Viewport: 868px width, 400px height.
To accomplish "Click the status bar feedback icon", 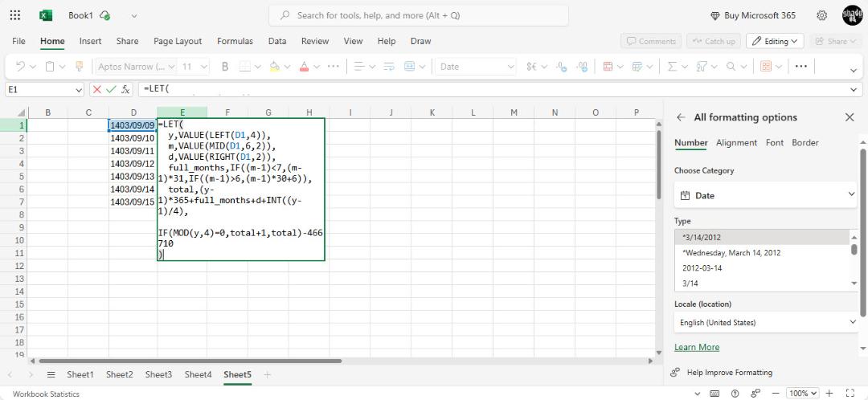I will click(x=755, y=394).
